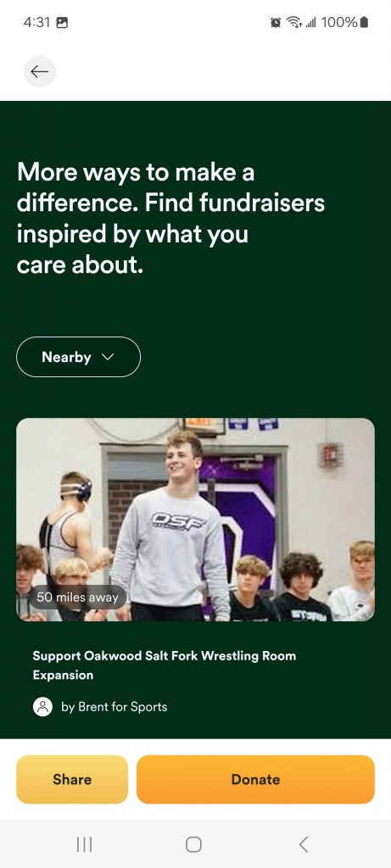Tap the 50 miles away badge
391x868 pixels.
[x=77, y=598]
